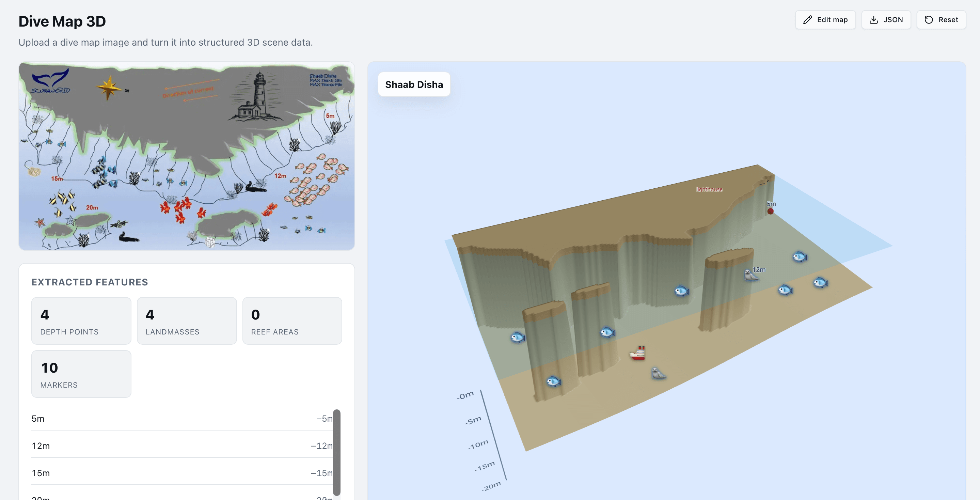
Task: Select the 15m depth row
Action: [x=182, y=473]
